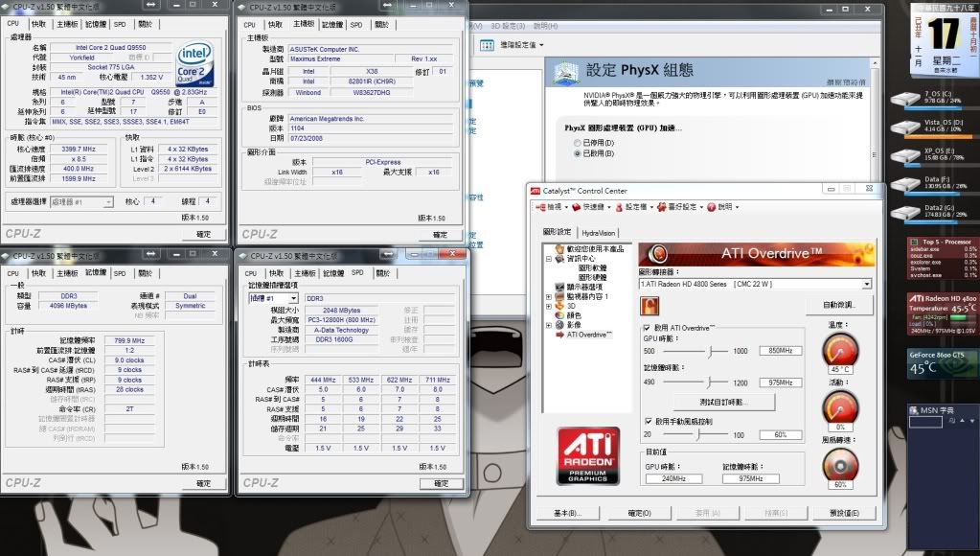Select the 已啟用(B) PhysX radio button
This screenshot has height=556, width=980.
tap(577, 153)
